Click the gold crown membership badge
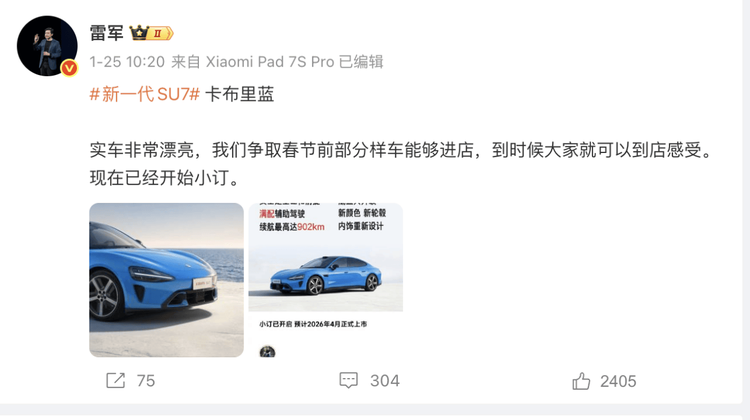This screenshot has width=750, height=420. tap(151, 33)
